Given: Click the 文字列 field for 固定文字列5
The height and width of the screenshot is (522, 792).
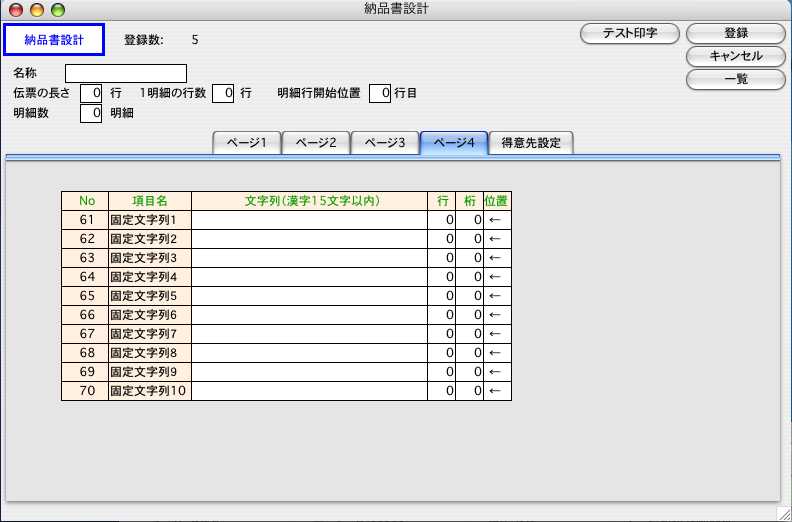Looking at the screenshot, I should click(x=310, y=296).
